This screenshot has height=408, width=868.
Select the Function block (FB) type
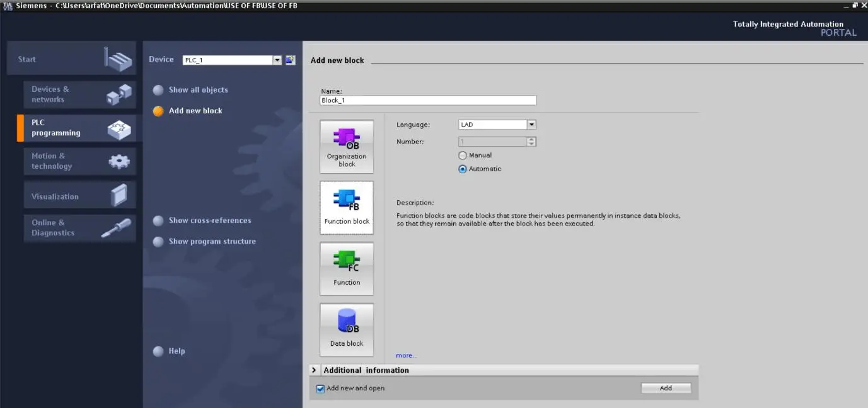tap(347, 208)
